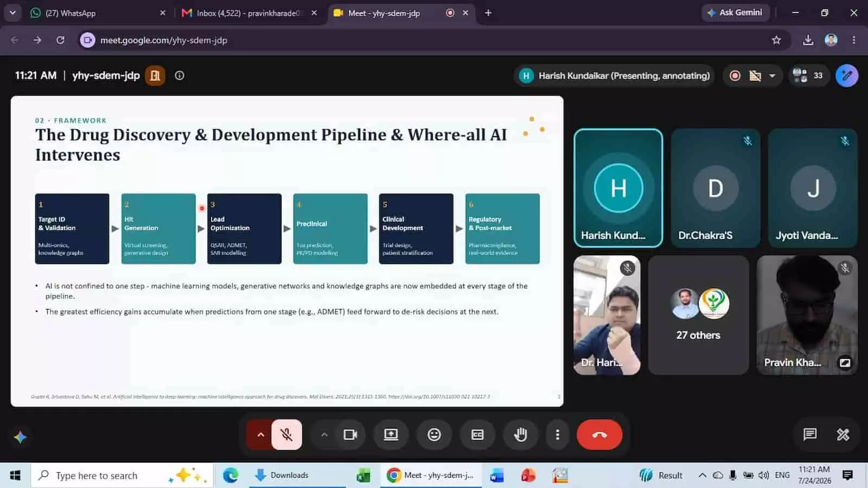
Task: Select the Harish Kund... participant tile
Action: tap(618, 188)
